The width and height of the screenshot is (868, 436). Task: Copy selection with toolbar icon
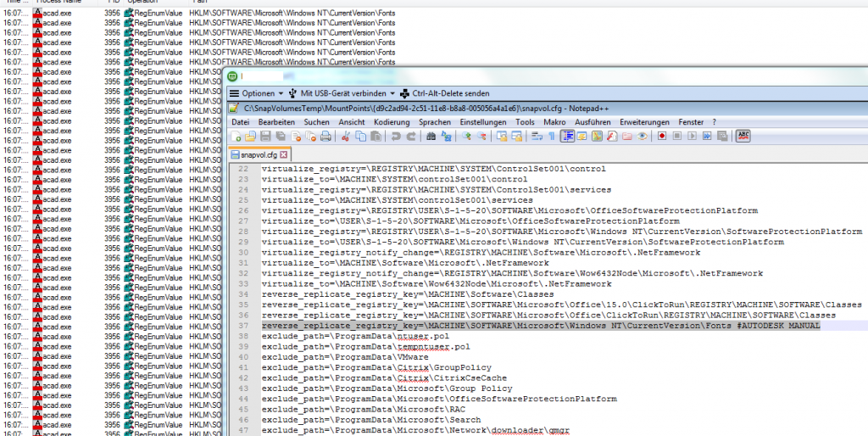[x=360, y=137]
